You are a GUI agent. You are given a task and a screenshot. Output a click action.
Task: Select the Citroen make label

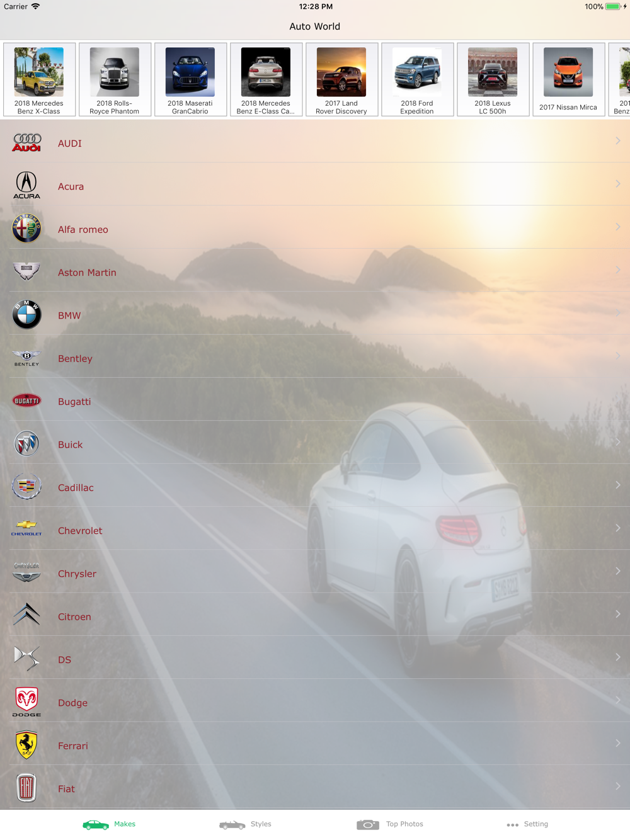[74, 617]
